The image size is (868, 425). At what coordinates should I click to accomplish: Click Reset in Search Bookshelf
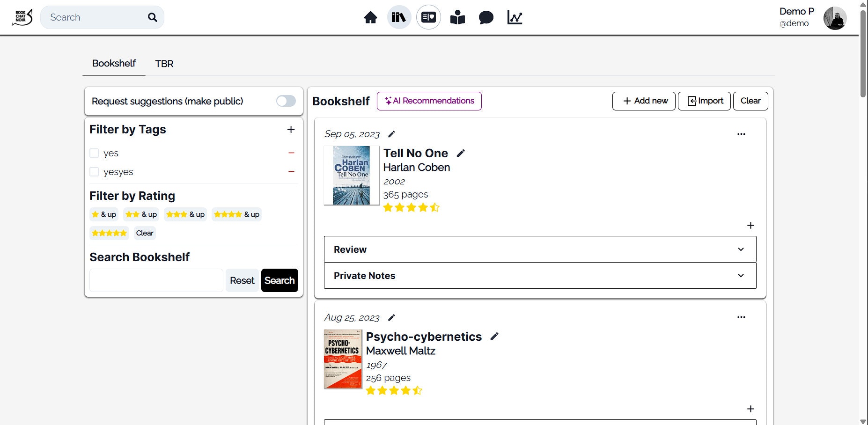pos(242,280)
